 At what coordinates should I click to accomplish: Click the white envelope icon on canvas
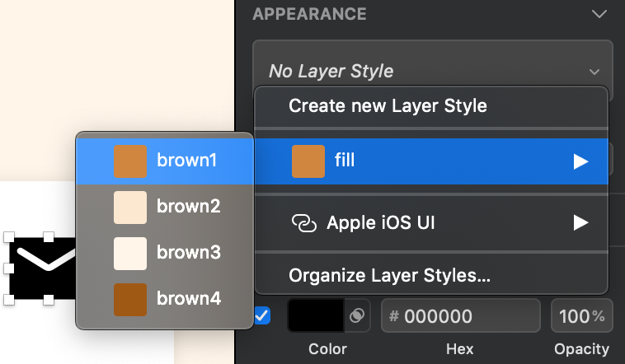pyautogui.click(x=43, y=259)
